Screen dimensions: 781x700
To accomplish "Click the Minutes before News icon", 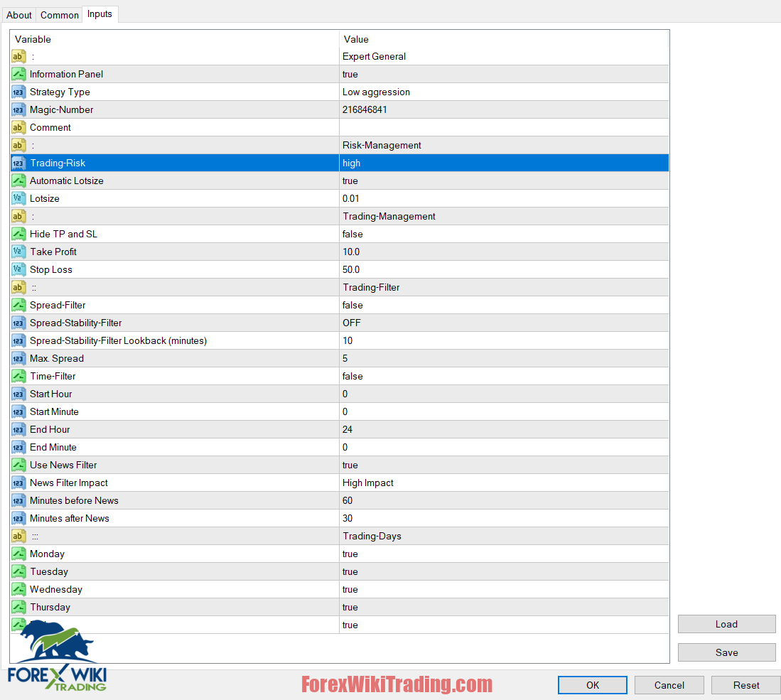I will coord(18,501).
